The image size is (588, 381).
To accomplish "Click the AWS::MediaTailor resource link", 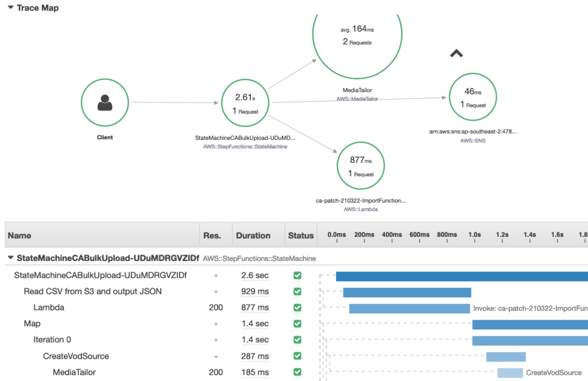I will tap(357, 98).
